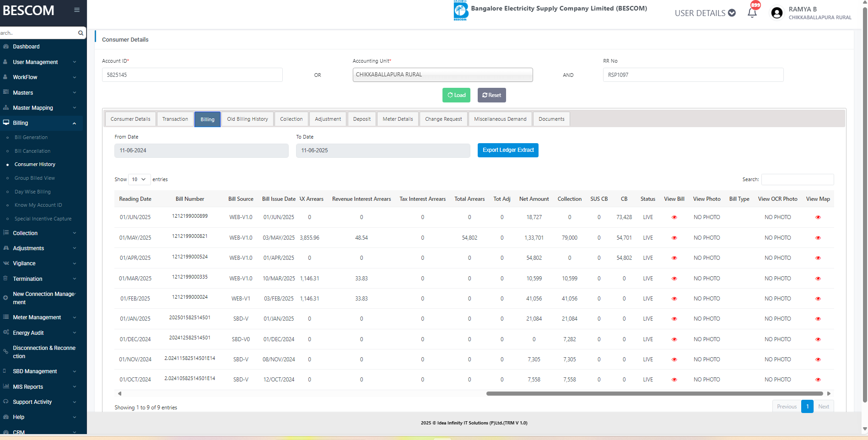
Task: Click the table horizontal scrollbar
Action: pyautogui.click(x=654, y=393)
